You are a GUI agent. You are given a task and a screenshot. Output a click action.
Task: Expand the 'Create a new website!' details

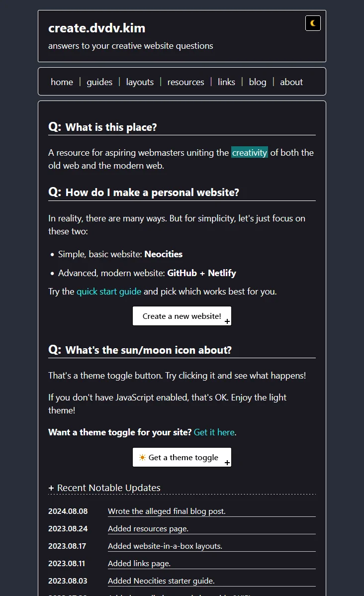(182, 315)
